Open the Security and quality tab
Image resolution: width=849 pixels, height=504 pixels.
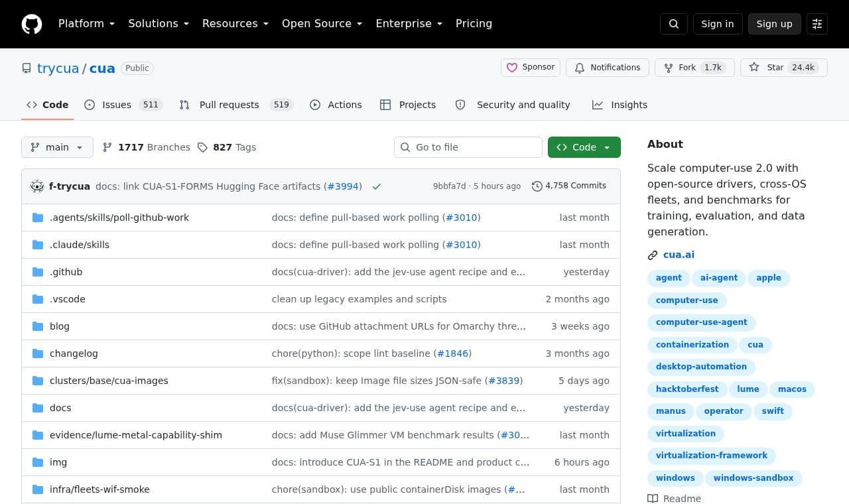513,105
